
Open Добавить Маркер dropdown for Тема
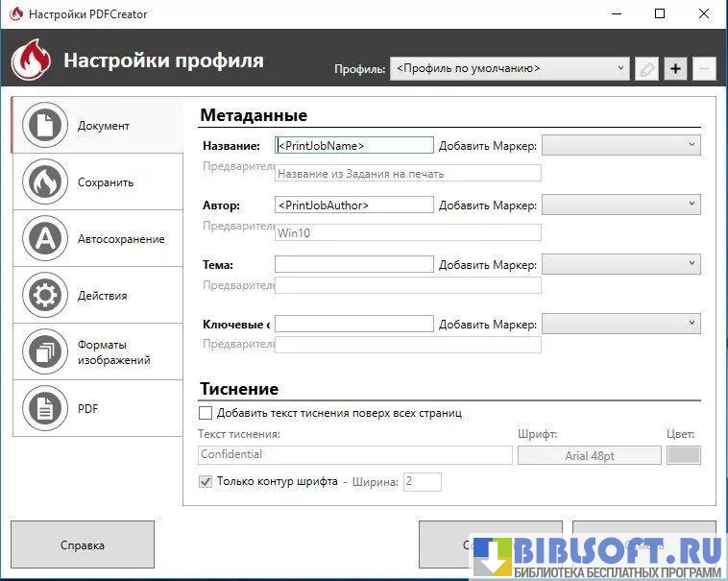pyautogui.click(x=620, y=264)
